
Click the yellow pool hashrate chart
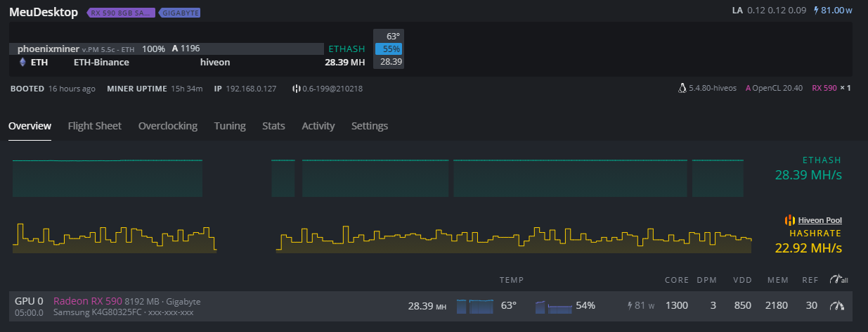click(x=382, y=238)
